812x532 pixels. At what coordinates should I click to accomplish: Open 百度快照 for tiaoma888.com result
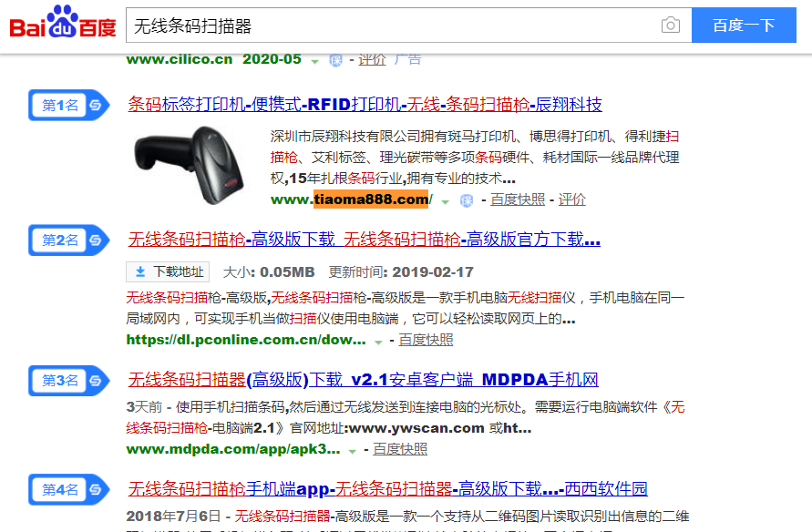pos(518,199)
